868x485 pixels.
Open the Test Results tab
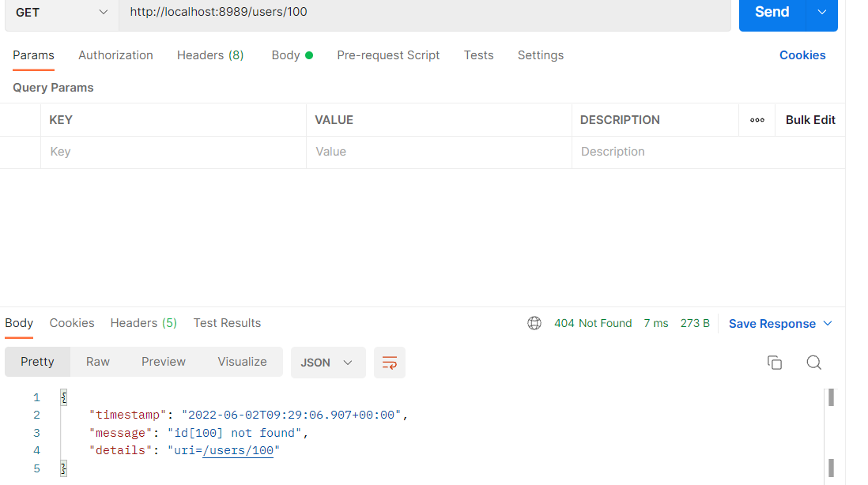[x=227, y=323]
